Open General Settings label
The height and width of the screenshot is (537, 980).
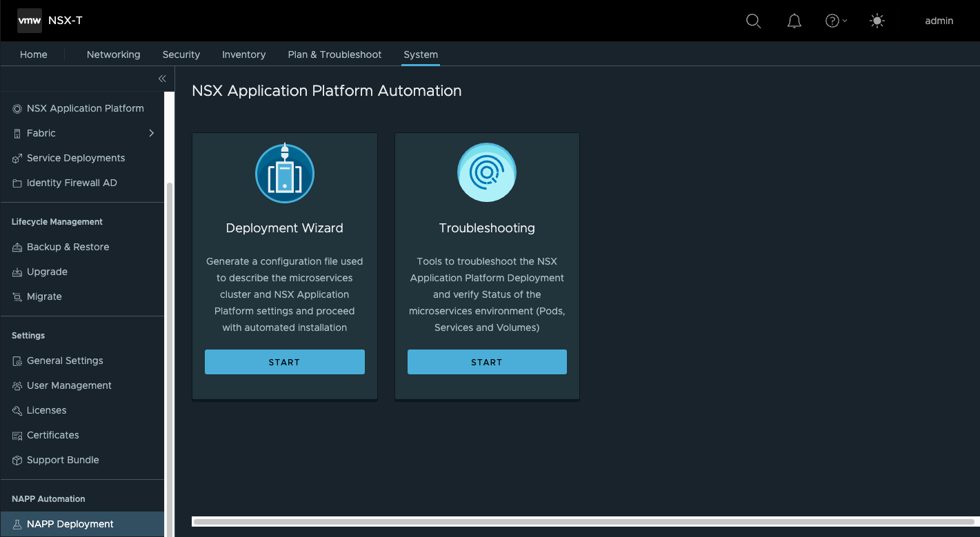point(65,361)
